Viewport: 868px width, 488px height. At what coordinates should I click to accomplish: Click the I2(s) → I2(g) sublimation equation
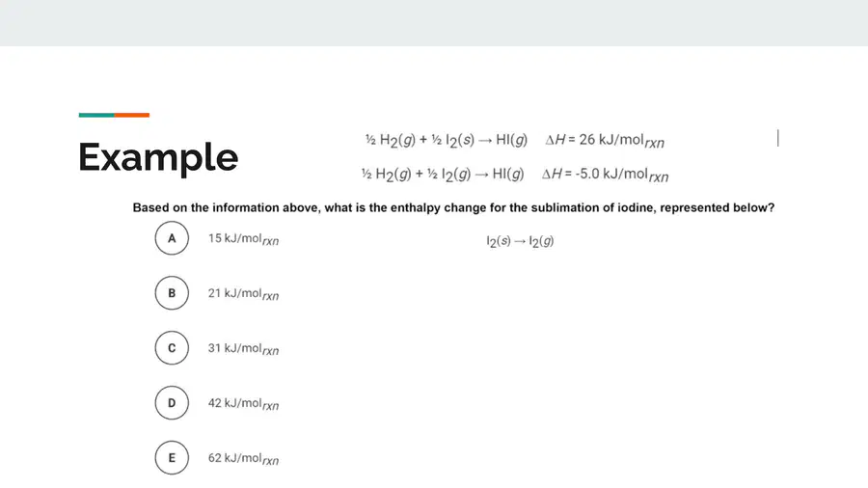click(520, 241)
